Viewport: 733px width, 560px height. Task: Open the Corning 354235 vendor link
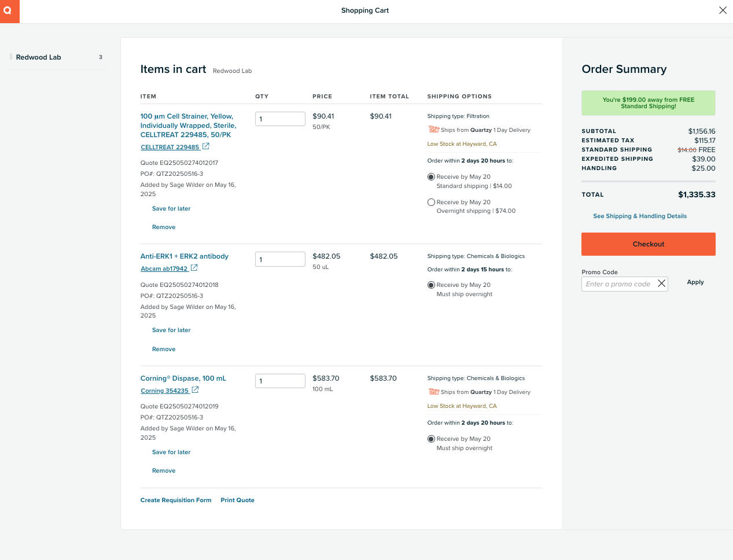[x=165, y=390]
